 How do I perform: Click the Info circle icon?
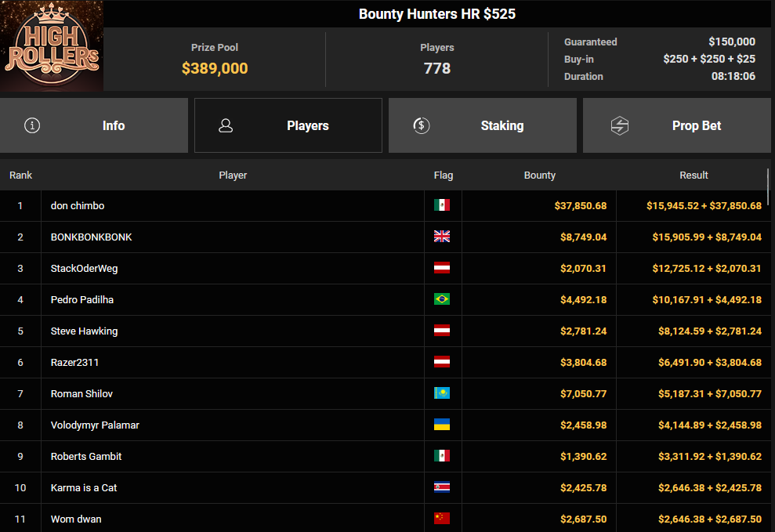(32, 125)
